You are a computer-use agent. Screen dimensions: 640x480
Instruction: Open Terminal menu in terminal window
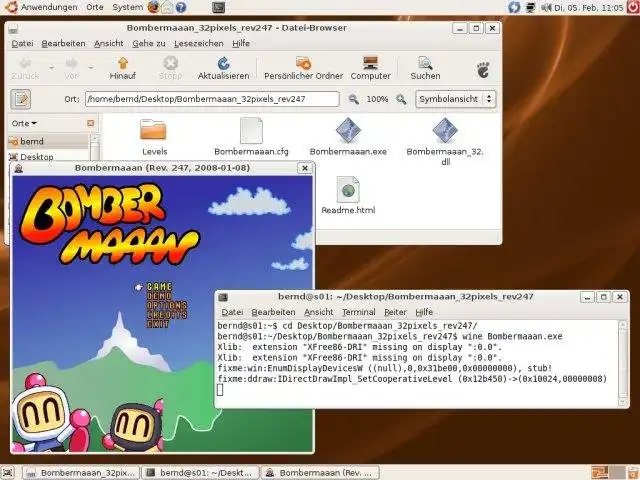click(x=358, y=312)
